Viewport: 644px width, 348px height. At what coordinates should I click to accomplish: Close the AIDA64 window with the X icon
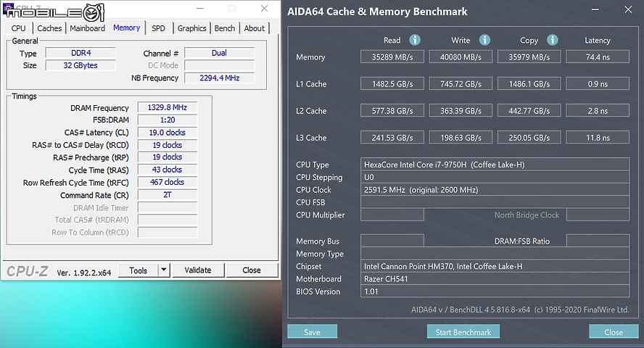pyautogui.click(x=628, y=9)
